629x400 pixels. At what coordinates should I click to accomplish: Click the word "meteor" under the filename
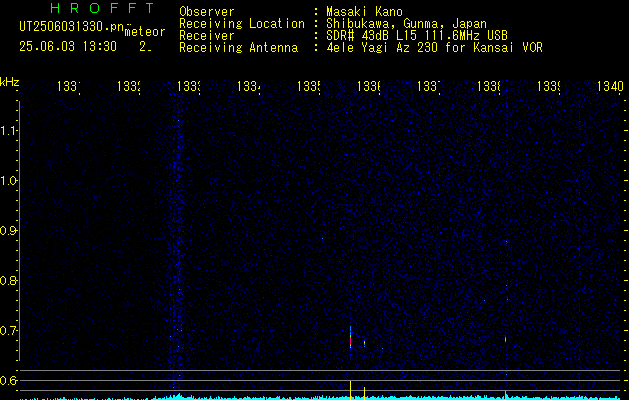(145, 32)
